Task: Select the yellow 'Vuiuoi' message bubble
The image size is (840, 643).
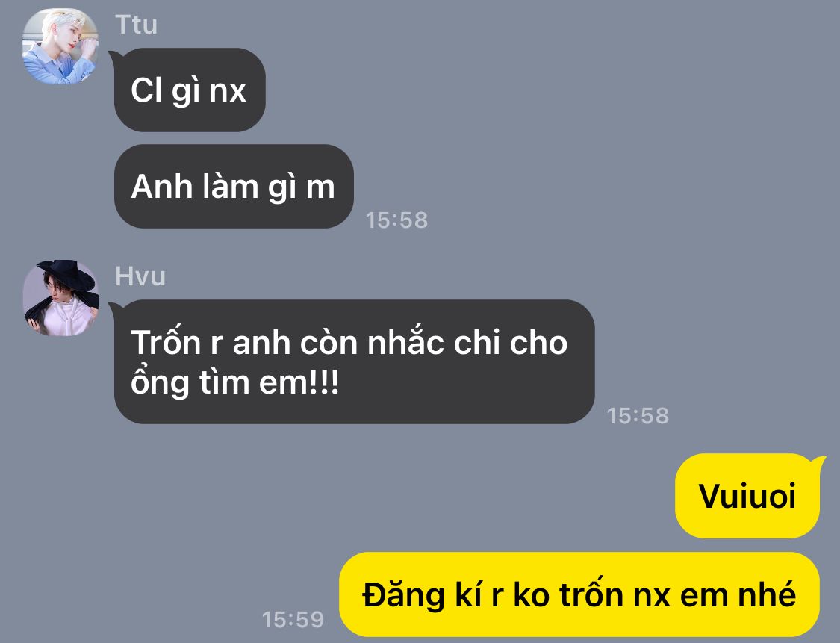Action: tap(747, 496)
